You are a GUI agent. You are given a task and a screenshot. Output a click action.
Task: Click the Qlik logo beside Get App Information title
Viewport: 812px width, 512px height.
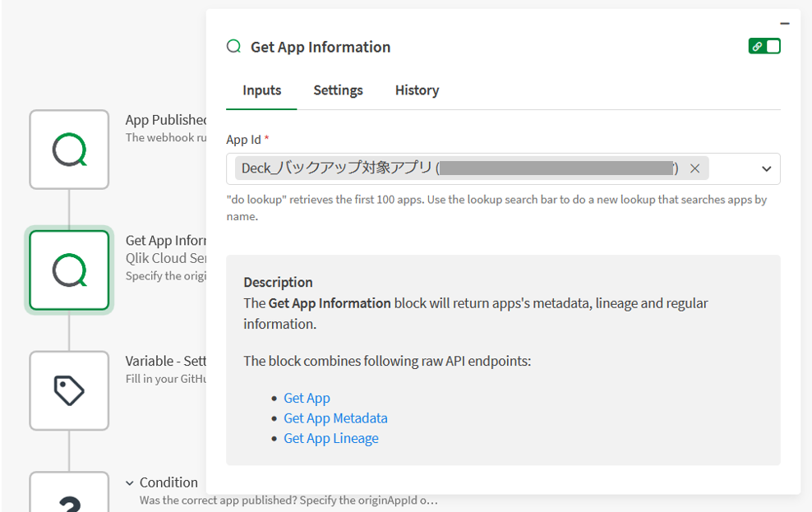(233, 47)
